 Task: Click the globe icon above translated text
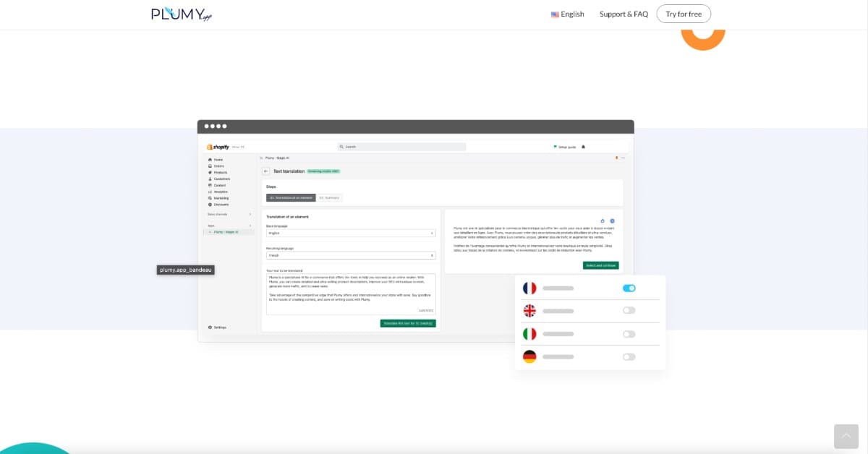[612, 221]
